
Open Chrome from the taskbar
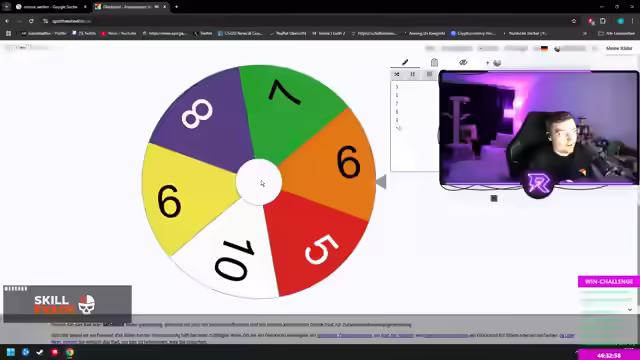[x=69, y=352]
